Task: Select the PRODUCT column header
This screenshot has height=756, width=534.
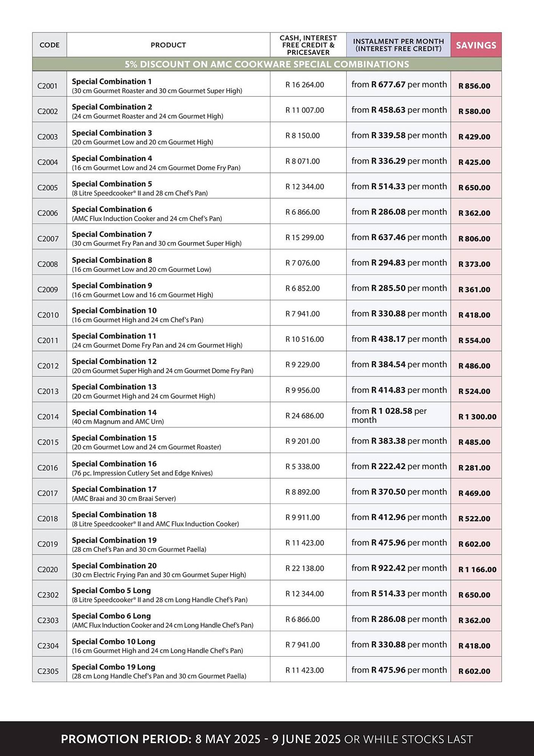Action: 168,45
